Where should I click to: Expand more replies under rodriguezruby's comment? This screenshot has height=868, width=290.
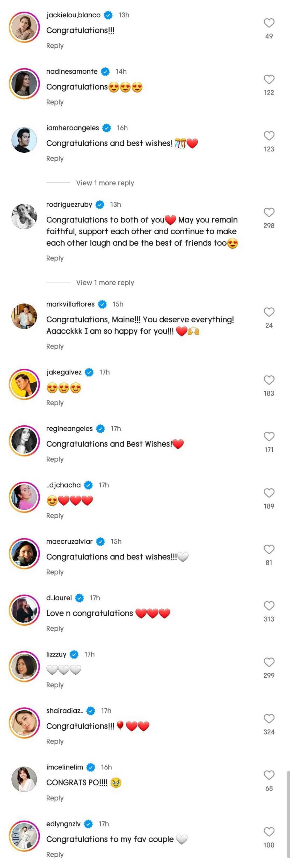105,283
